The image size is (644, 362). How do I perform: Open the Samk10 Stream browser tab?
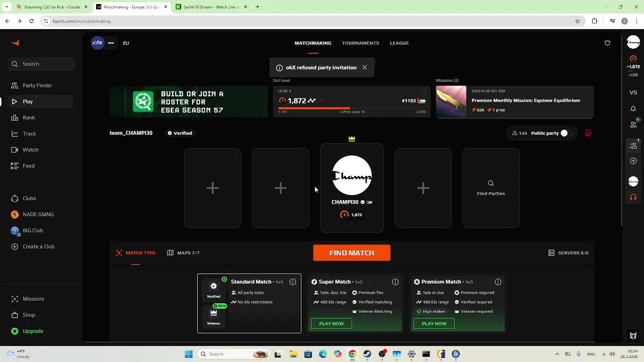tap(211, 7)
